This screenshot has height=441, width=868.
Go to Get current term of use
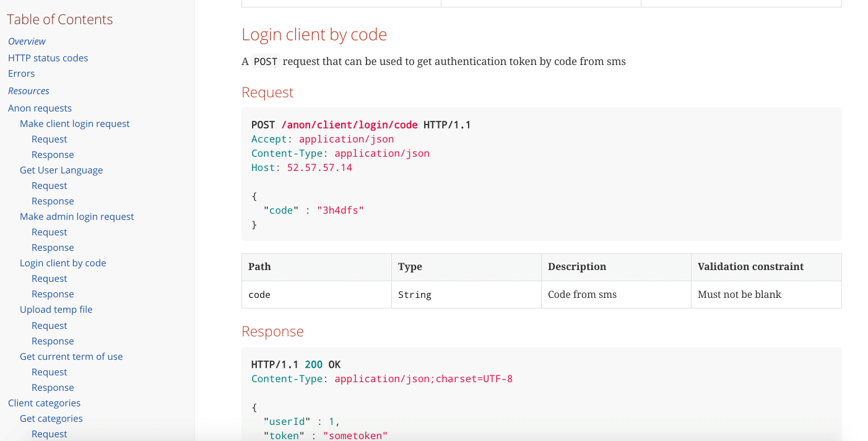coord(71,356)
